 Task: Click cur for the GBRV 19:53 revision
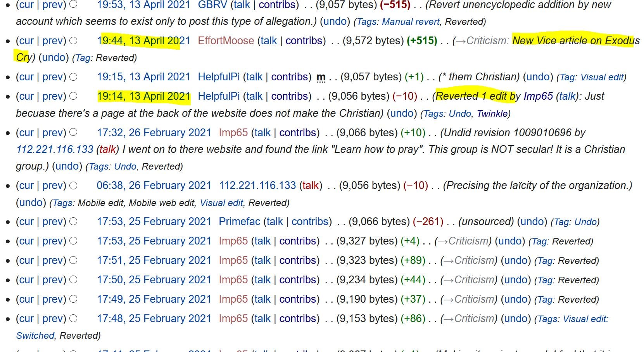pyautogui.click(x=26, y=5)
